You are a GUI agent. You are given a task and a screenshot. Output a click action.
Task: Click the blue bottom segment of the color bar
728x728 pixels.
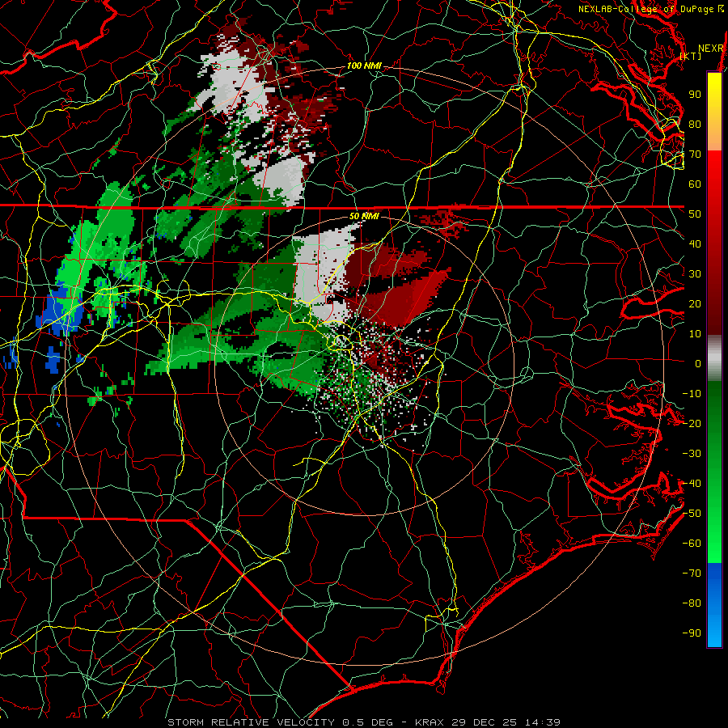[x=714, y=606]
